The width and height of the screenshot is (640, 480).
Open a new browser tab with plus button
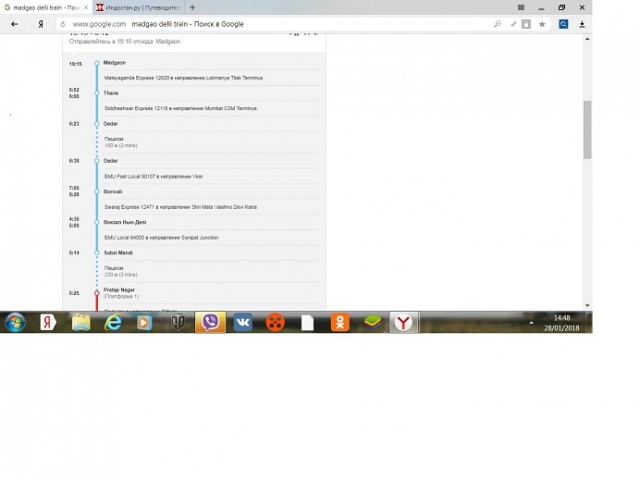tap(192, 7)
